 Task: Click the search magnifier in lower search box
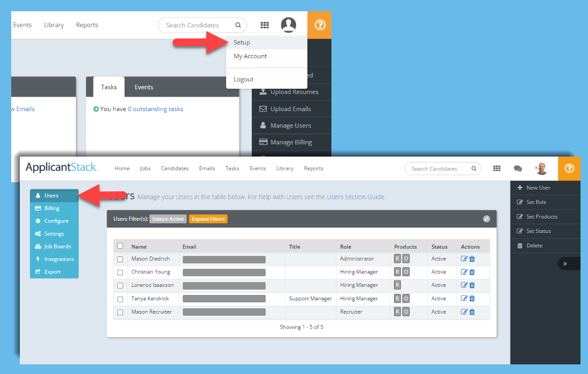pos(474,169)
